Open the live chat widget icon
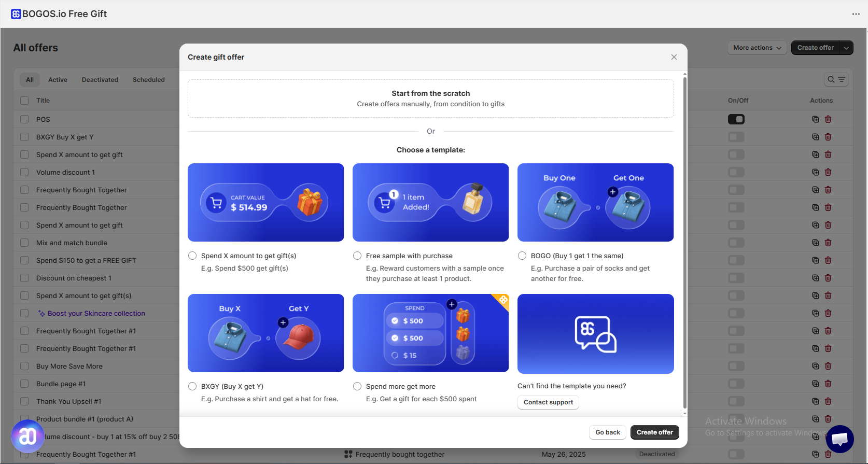The width and height of the screenshot is (868, 464). click(x=839, y=439)
